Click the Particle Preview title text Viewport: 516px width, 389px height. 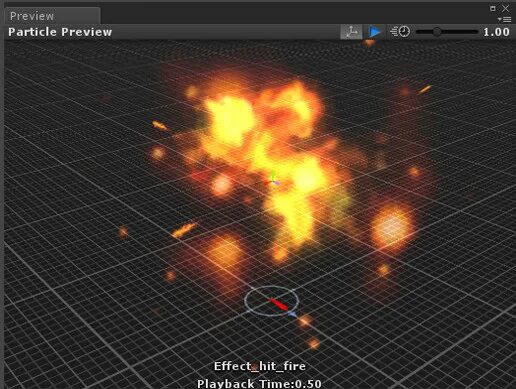click(60, 32)
